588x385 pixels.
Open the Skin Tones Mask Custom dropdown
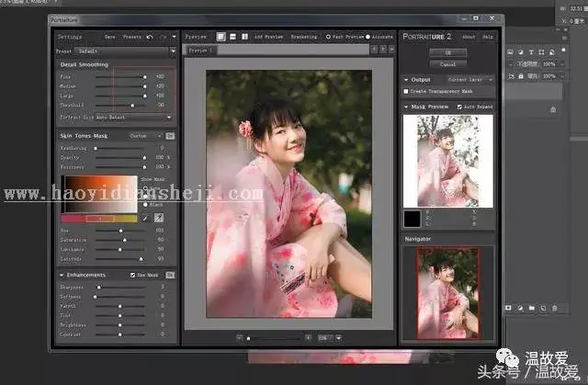pos(145,136)
